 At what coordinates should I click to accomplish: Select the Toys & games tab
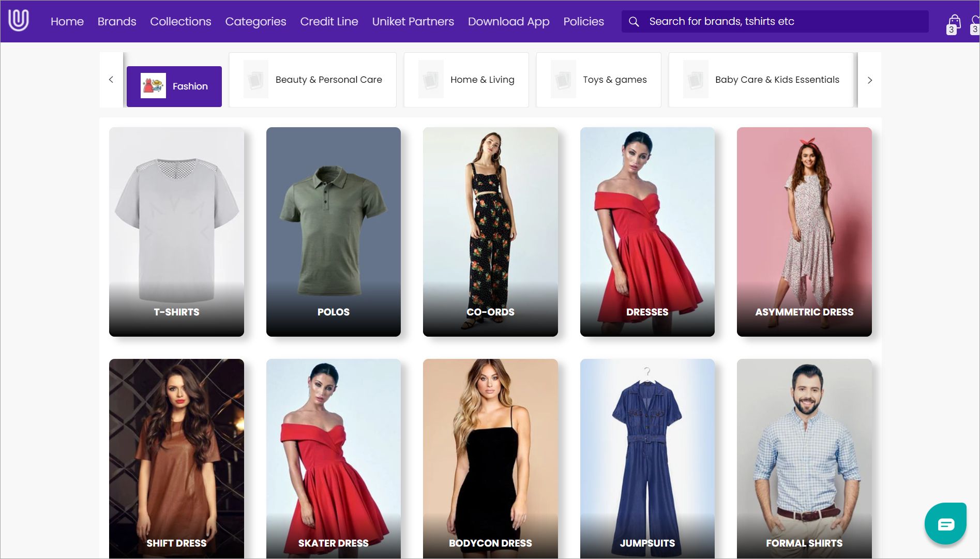(599, 80)
